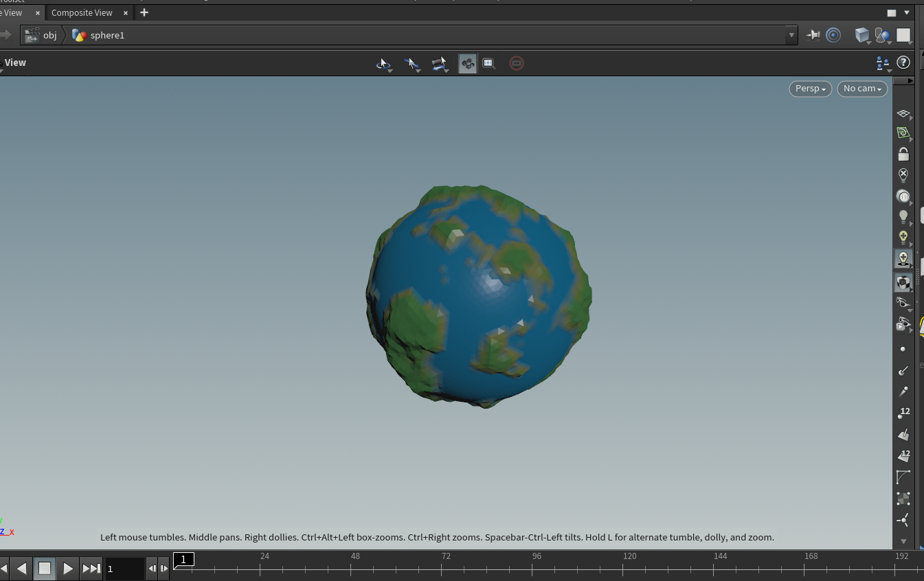Expand the network path history dropdown

[791, 35]
